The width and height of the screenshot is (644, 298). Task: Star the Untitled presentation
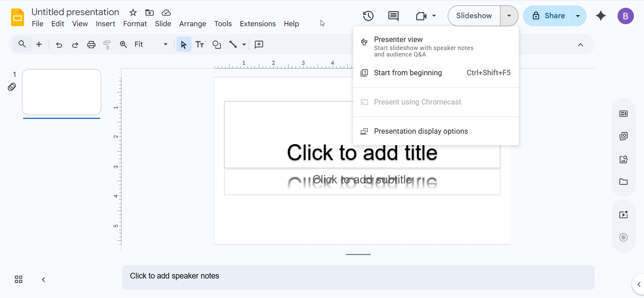click(133, 13)
